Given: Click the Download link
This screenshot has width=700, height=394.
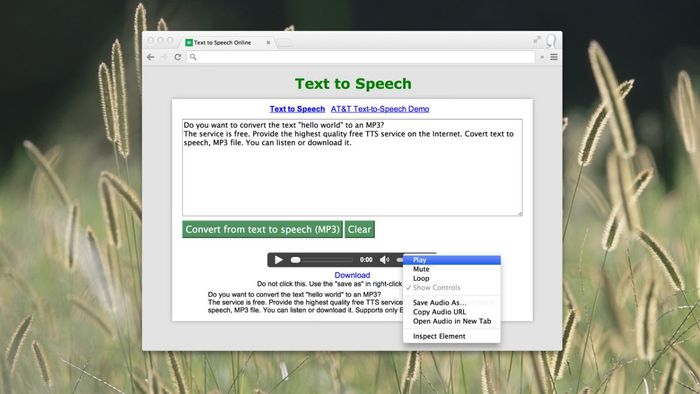Looking at the screenshot, I should click(x=352, y=275).
